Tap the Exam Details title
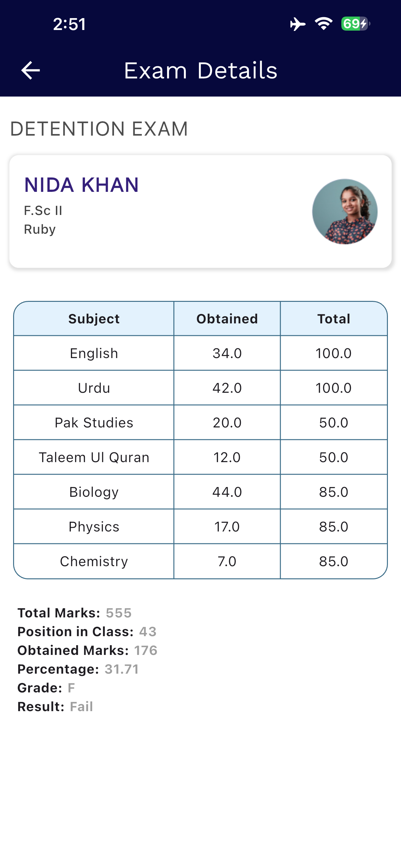 [x=201, y=70]
